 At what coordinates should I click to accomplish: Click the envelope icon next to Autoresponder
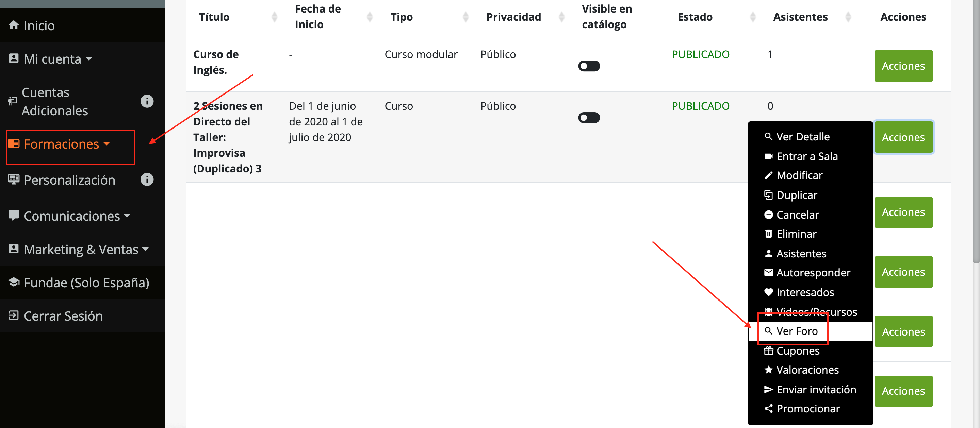point(769,272)
